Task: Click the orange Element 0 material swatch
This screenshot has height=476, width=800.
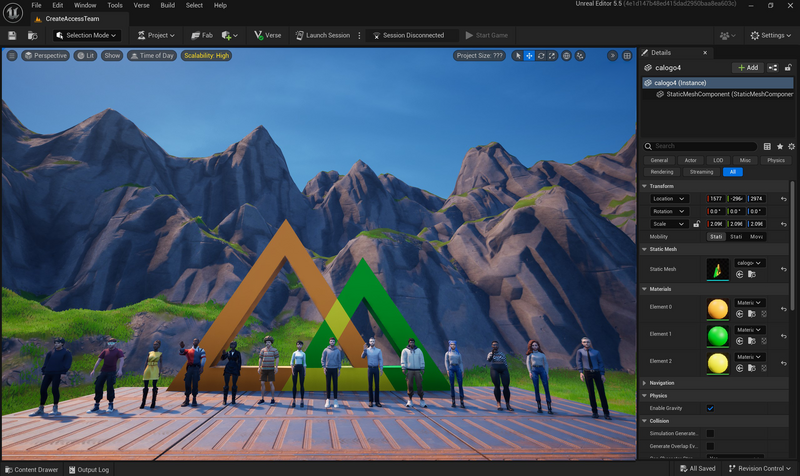Action: click(x=717, y=309)
